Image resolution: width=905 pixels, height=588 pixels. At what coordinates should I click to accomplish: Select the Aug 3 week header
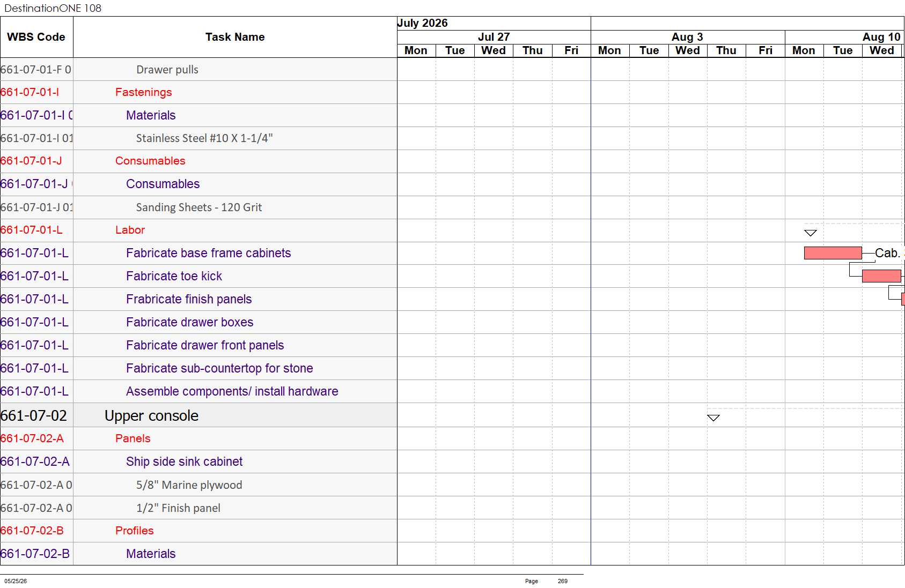tap(687, 37)
